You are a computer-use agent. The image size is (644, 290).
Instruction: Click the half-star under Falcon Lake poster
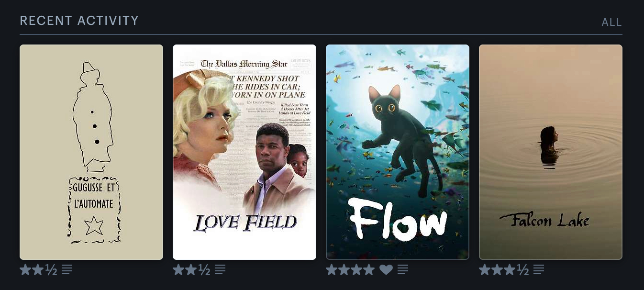pyautogui.click(x=523, y=270)
